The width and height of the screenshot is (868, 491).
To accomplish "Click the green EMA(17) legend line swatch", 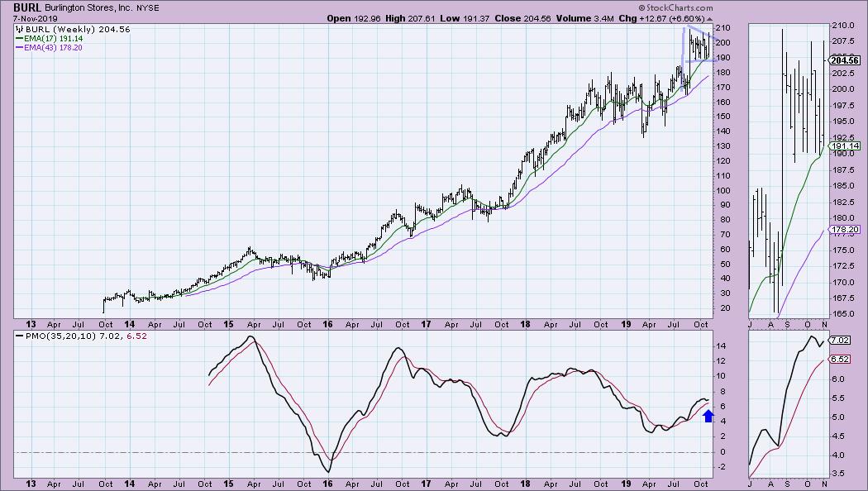I will tap(19, 39).
